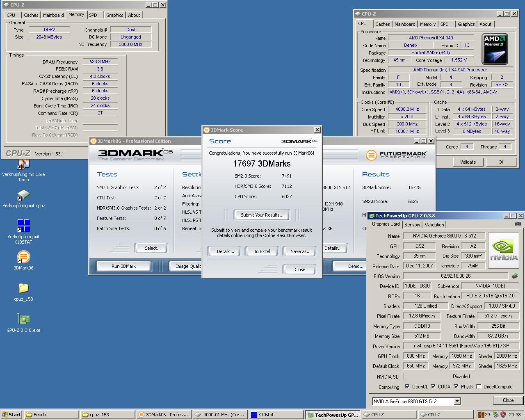Toggle the CUDA checkbox in GPU-Z

point(433,386)
